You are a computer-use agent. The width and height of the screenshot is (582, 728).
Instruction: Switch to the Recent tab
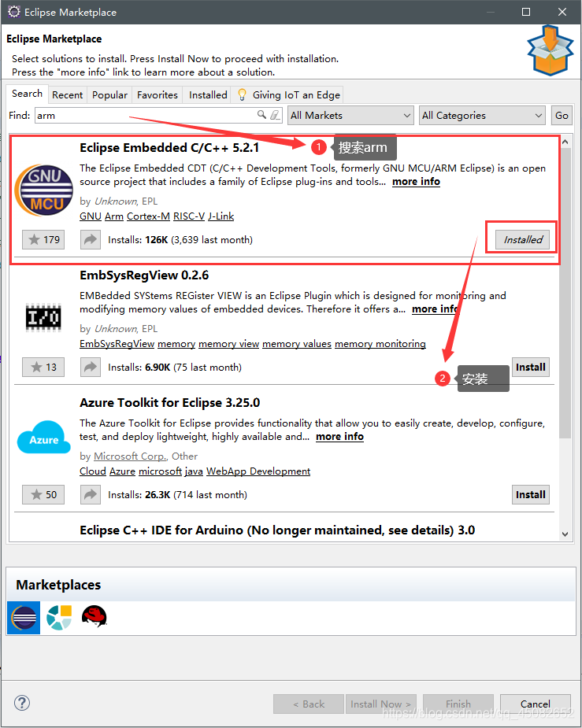(68, 94)
